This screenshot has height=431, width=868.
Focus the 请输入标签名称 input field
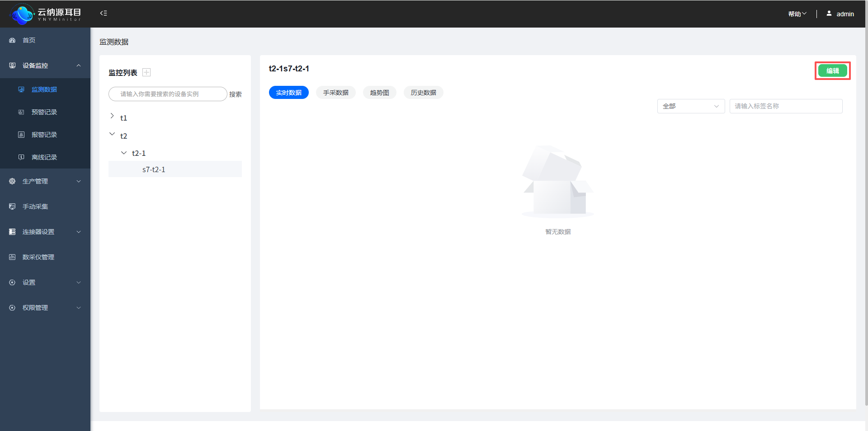786,106
